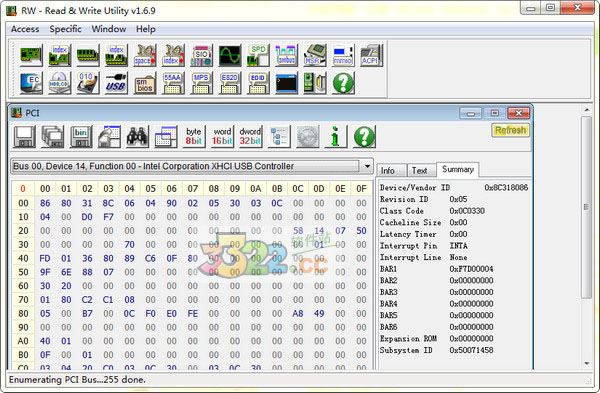The height and width of the screenshot is (393, 600).
Task: Click the green information 'i' icon
Action: coord(336,137)
